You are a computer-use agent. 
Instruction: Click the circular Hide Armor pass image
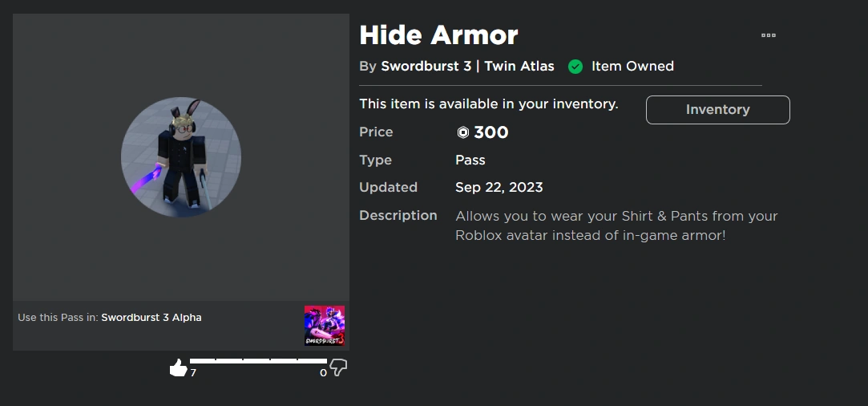click(181, 156)
